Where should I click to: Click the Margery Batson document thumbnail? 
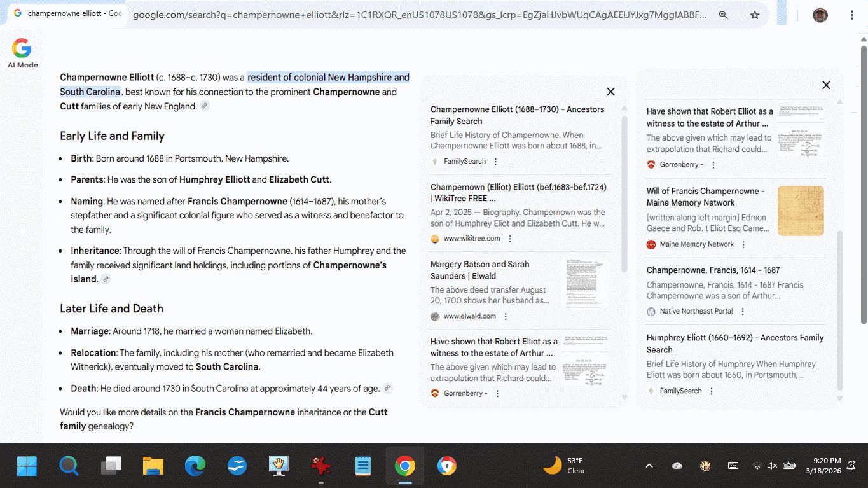click(x=586, y=283)
